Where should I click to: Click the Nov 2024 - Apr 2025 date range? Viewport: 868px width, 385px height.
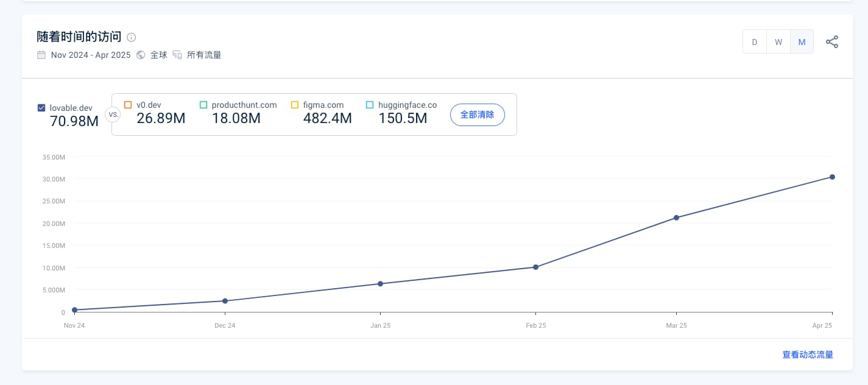[x=91, y=55]
